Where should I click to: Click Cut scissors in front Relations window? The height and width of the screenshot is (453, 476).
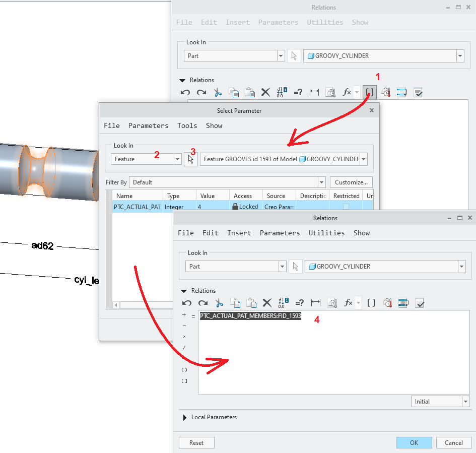tap(219, 303)
